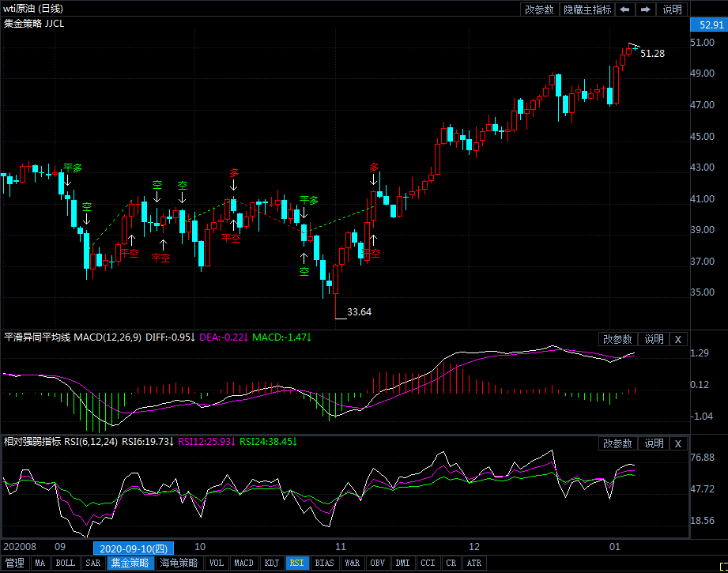728x573 pixels.
Task: Select the ATR indicator tab
Action: tap(474, 564)
